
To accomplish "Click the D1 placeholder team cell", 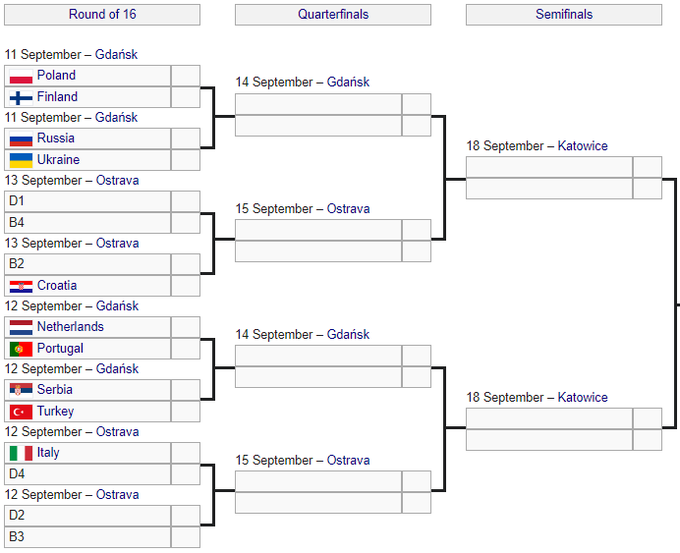I will coord(87,201).
